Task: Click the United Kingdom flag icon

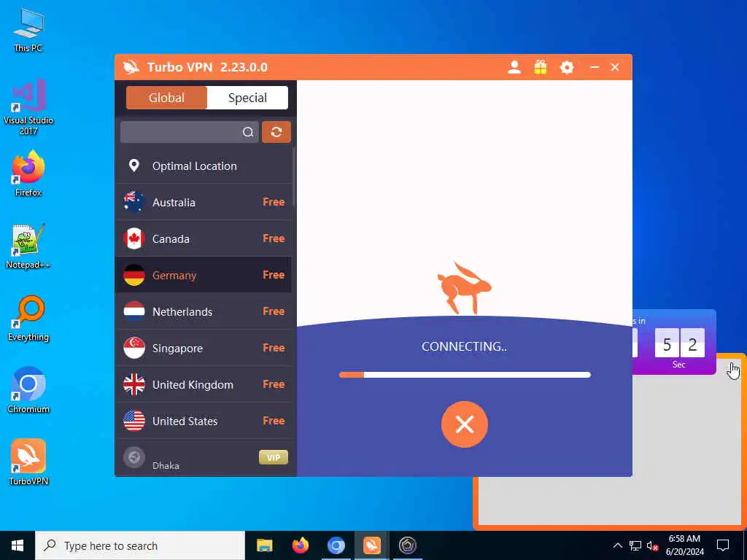Action: click(x=134, y=384)
